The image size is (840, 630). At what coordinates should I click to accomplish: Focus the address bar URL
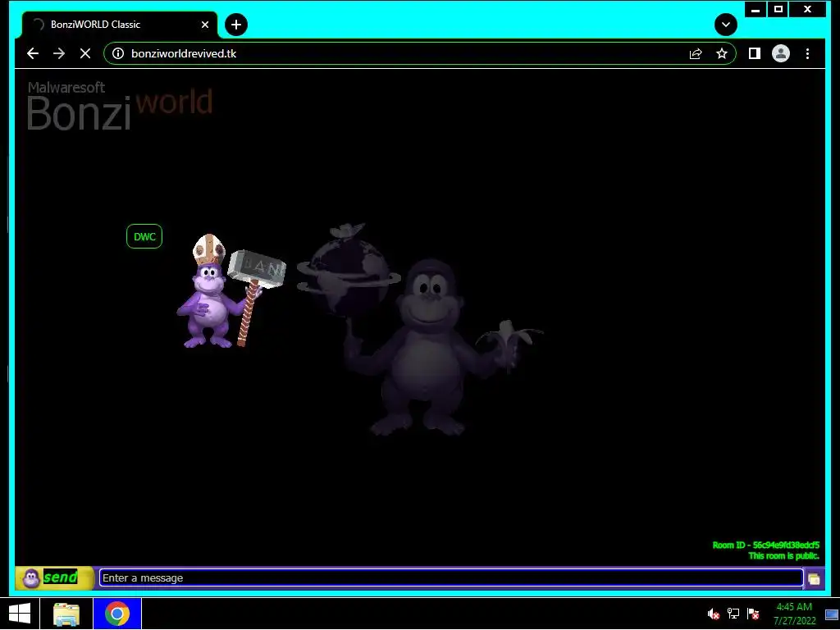coord(184,53)
